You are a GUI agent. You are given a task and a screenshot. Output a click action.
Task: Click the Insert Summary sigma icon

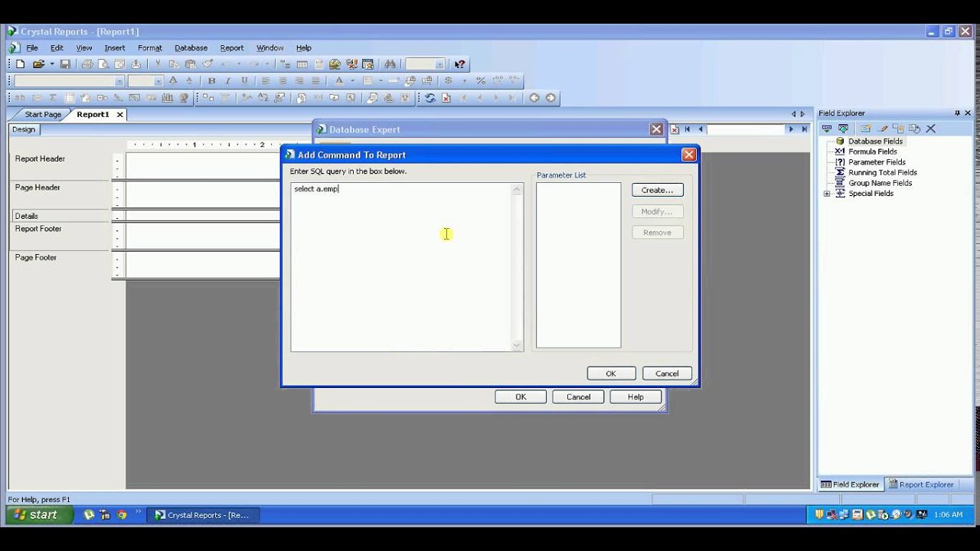click(53, 97)
